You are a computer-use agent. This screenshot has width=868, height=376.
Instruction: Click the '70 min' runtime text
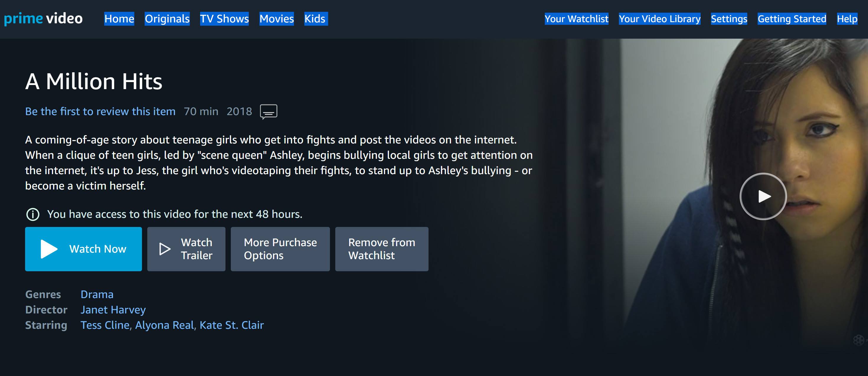tap(201, 112)
